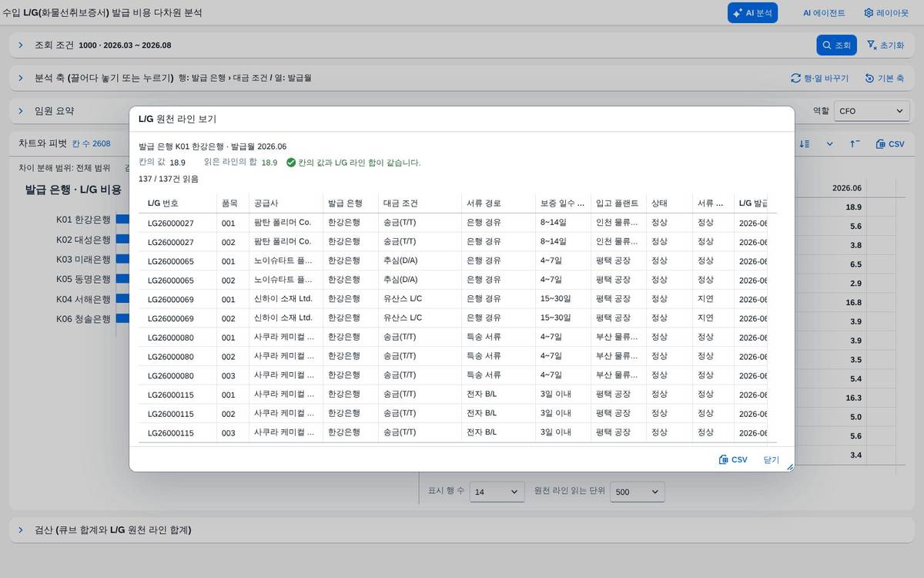924x578 pixels.
Task: Open the 표시 행 수 dropdown
Action: [497, 492]
